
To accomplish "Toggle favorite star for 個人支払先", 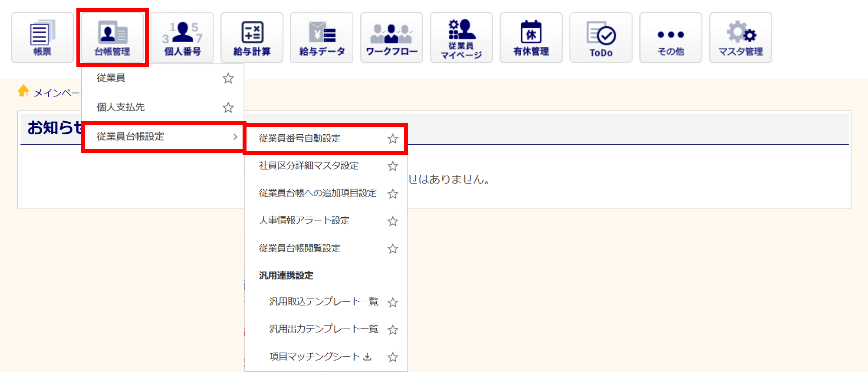I will 228,107.
